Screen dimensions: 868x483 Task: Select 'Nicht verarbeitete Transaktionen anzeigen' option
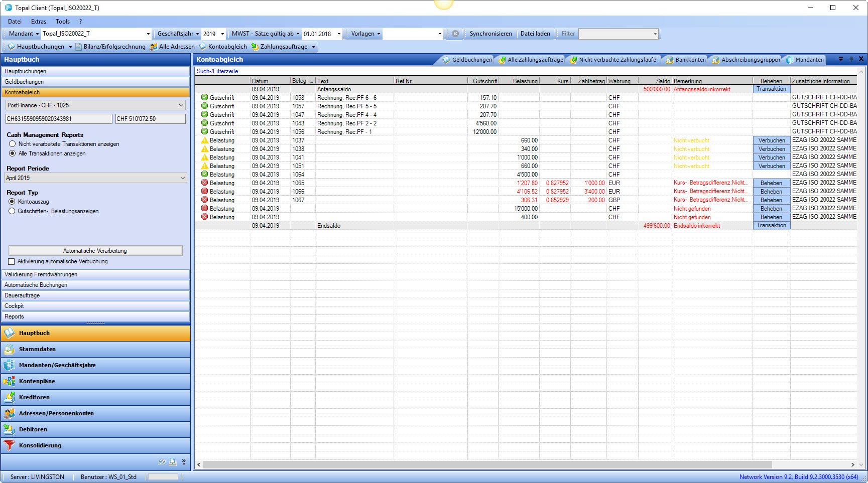[x=13, y=144]
